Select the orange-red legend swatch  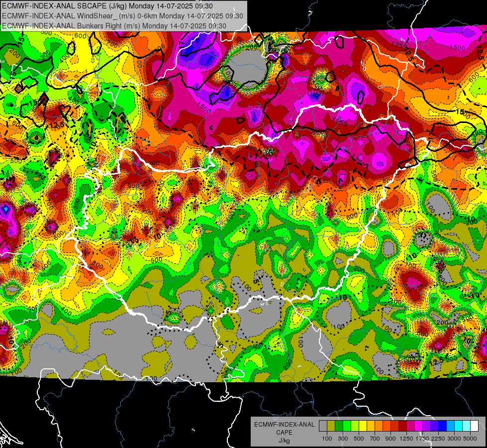[x=387, y=426]
